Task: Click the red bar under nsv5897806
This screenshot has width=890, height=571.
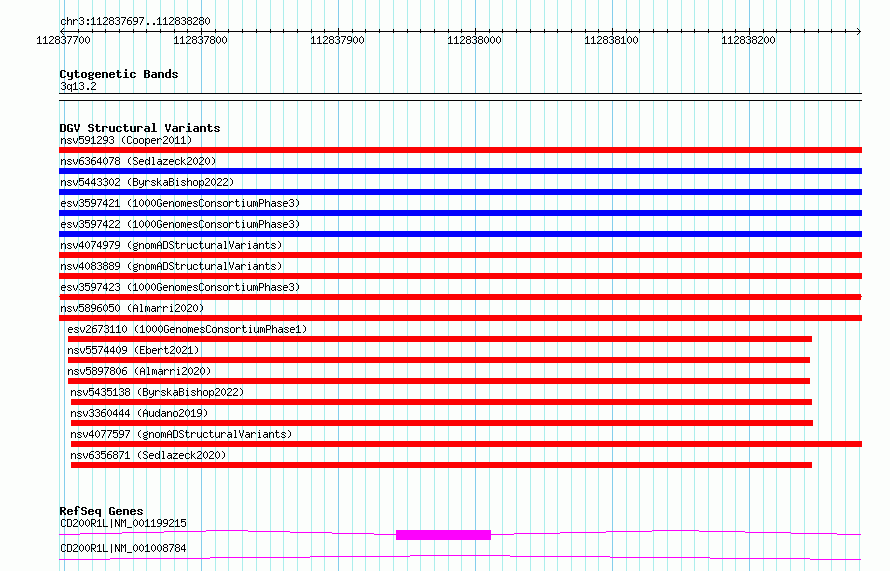Action: point(439,381)
